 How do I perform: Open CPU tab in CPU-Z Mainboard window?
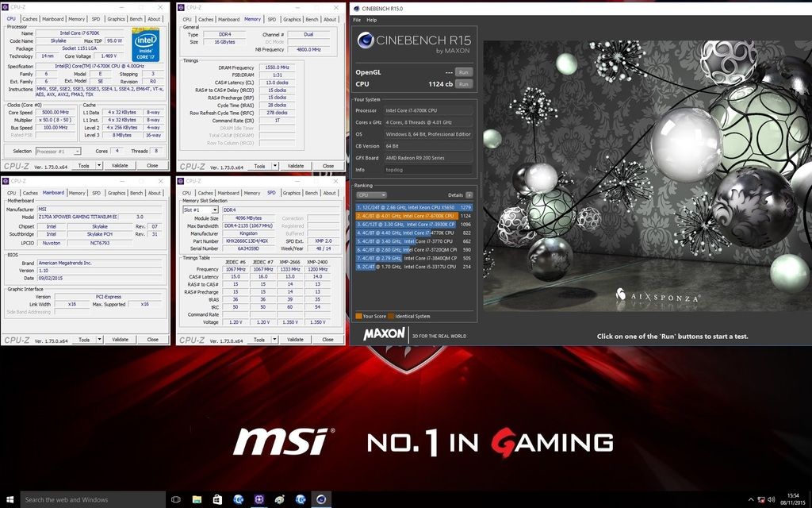tap(11, 193)
